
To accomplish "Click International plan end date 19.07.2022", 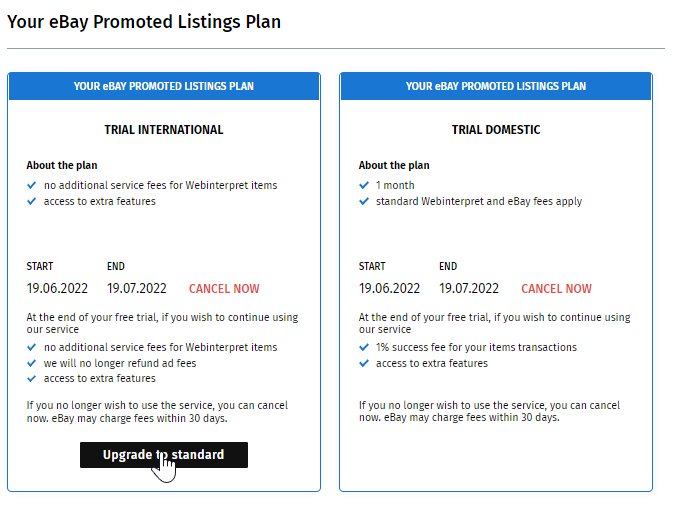I will (137, 288).
